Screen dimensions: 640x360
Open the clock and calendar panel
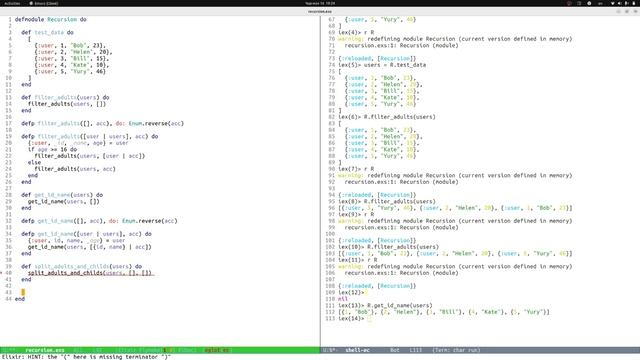click(320, 3)
